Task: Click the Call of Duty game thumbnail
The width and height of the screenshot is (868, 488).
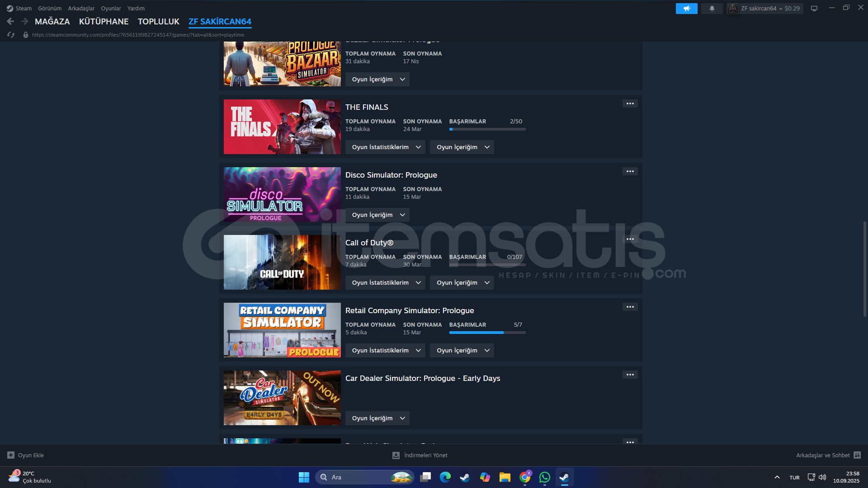Action: click(282, 262)
